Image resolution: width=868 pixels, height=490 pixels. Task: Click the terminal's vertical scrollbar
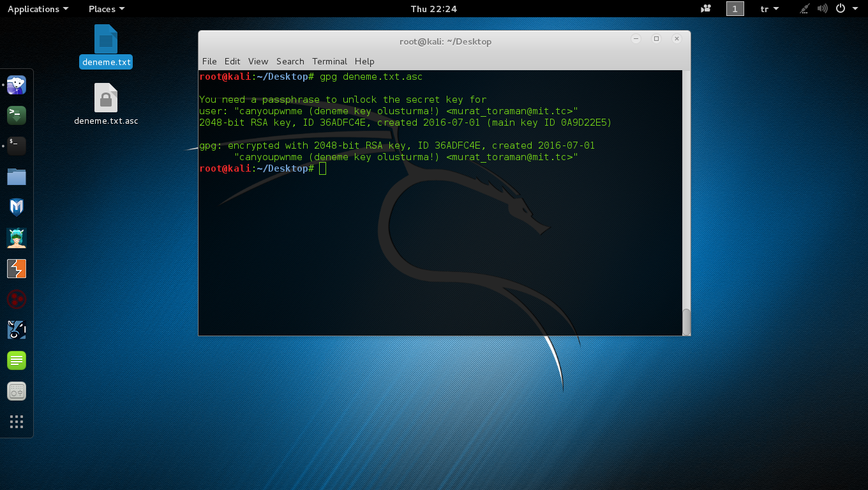[686, 321]
